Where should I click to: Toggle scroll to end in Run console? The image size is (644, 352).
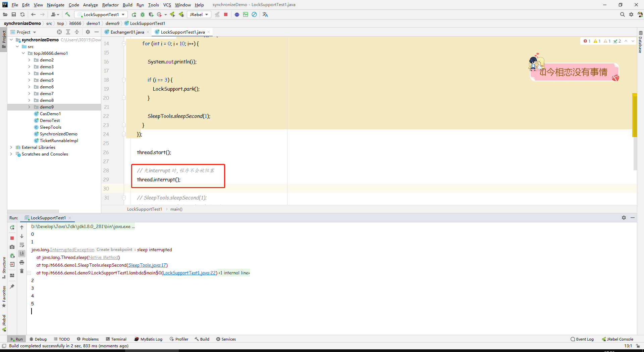pyautogui.click(x=22, y=254)
